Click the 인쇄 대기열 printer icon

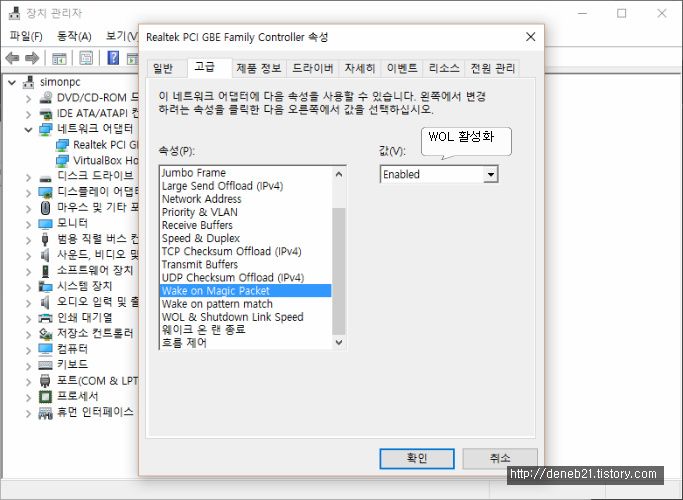45,318
